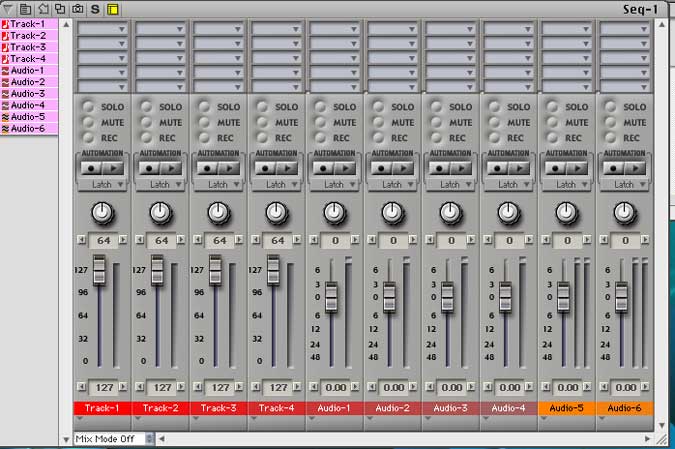
Task: Click the pan knob on Track-2
Action: pyautogui.click(x=160, y=212)
